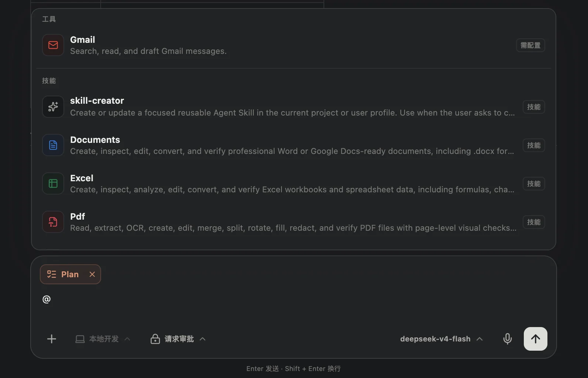
Task: Send message with the up-arrow button
Action: 536,339
